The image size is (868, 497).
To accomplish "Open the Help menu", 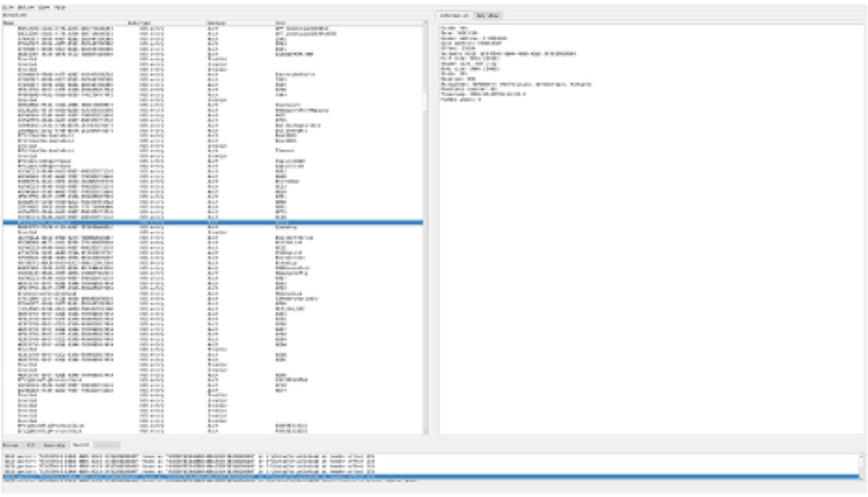I will click(x=59, y=7).
